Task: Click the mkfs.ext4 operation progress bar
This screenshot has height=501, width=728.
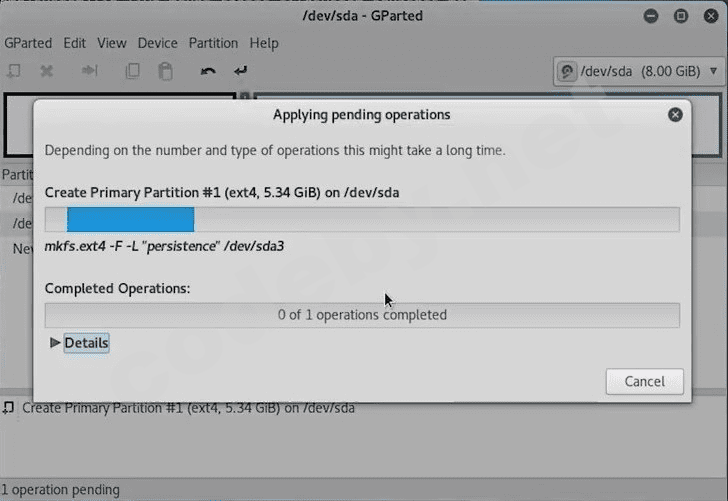Action: click(x=362, y=220)
